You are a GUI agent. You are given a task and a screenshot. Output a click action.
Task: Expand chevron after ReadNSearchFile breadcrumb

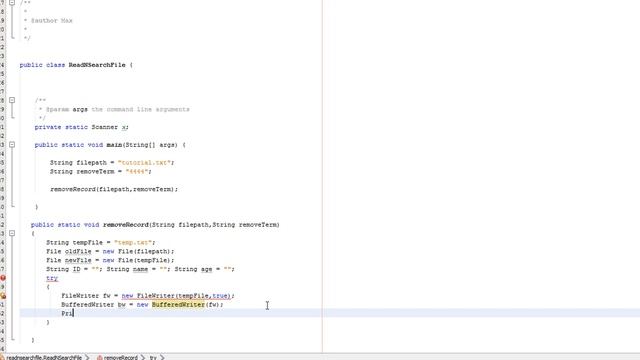[x=87, y=358]
